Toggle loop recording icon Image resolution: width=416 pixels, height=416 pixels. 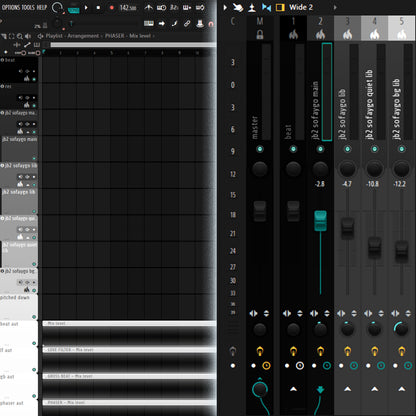[200, 7]
